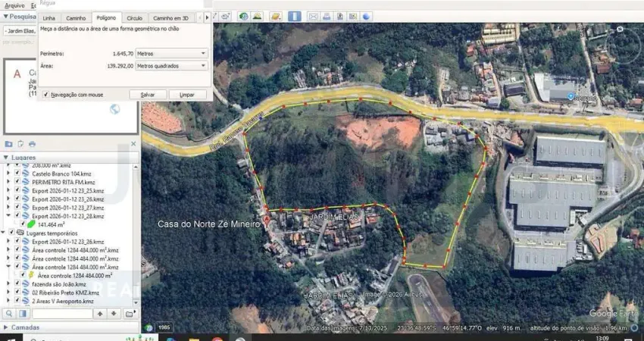
Task: Close the search results panel with X
Action: coord(133,144)
